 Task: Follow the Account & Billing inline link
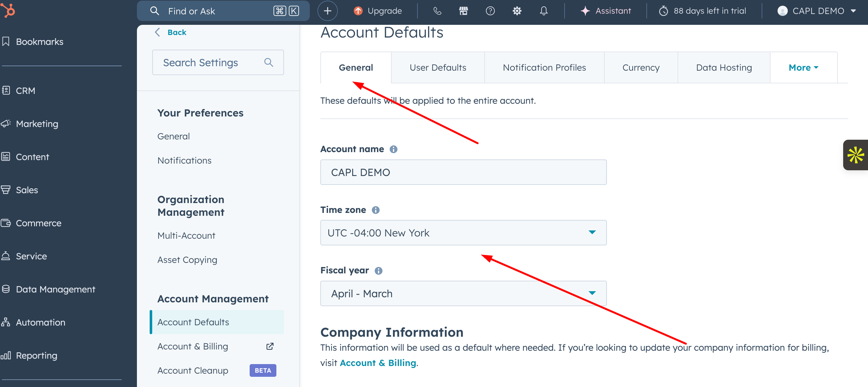pos(378,363)
